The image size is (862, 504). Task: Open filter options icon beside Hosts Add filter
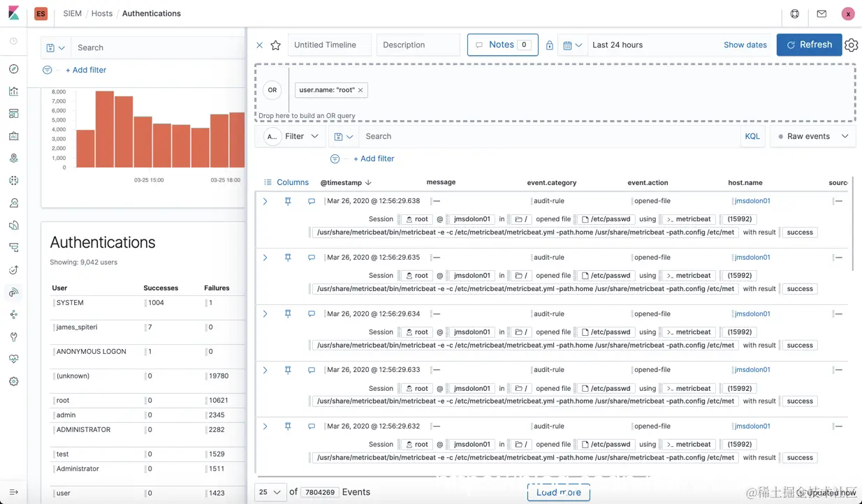pos(48,70)
